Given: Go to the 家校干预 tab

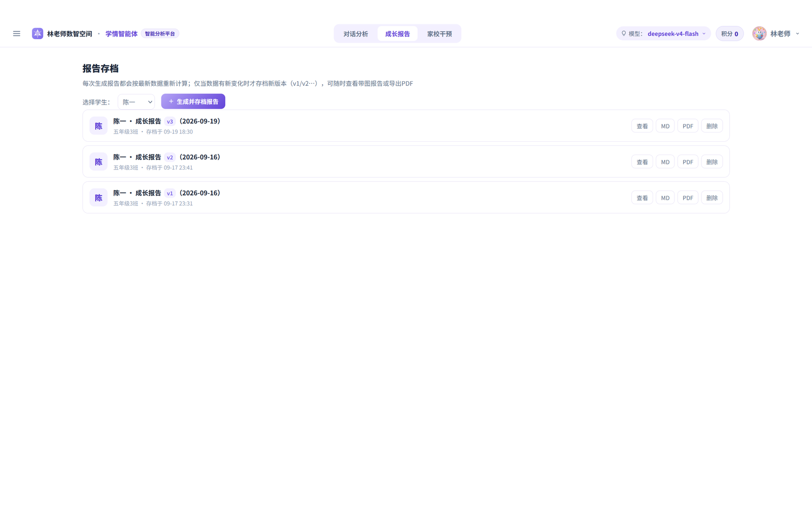Looking at the screenshot, I should (439, 34).
